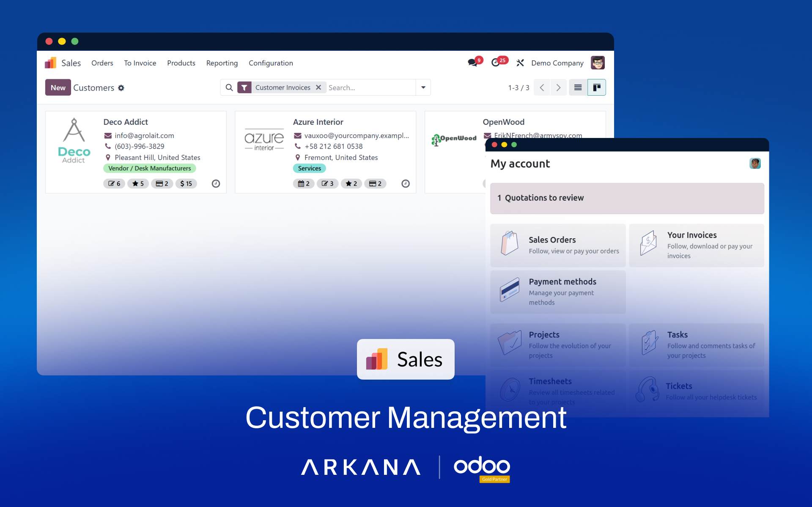The width and height of the screenshot is (812, 507).
Task: Open Deco Addict purchases card badge 2
Action: 162,184
